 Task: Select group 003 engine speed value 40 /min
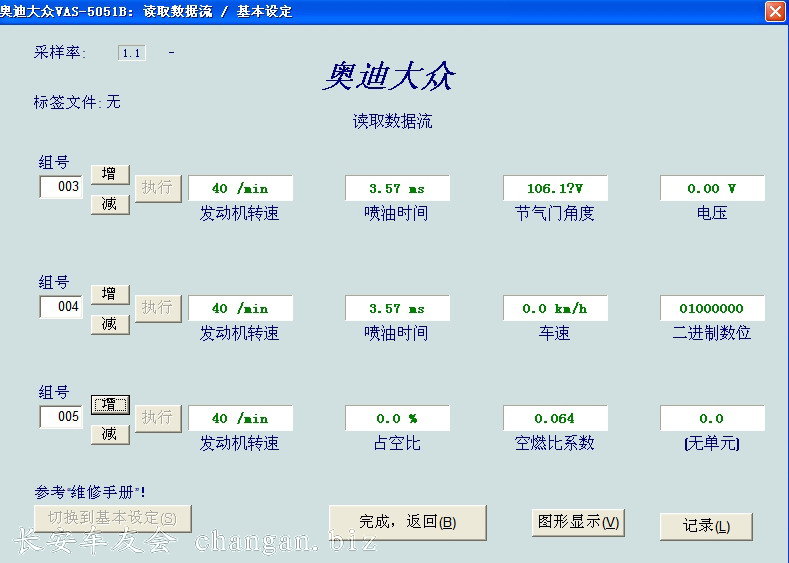click(241, 188)
